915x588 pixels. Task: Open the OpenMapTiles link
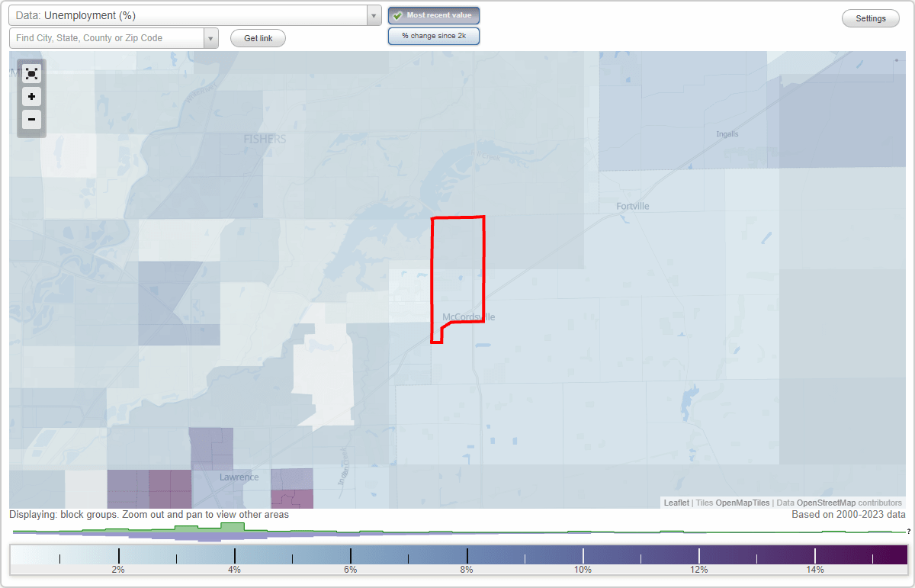click(742, 503)
